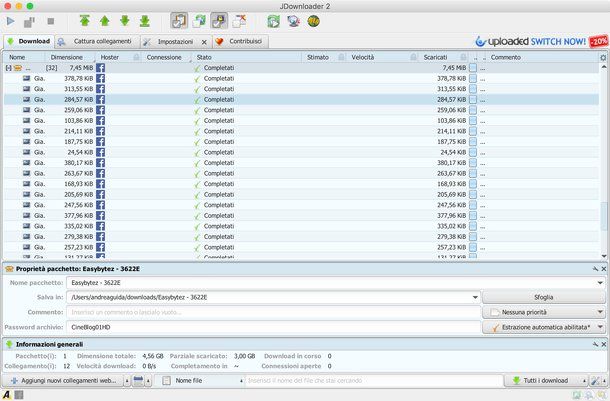This screenshot has width=610, height=401.
Task: Click comment dots in the 259,06 KiB row
Action: pyautogui.click(x=482, y=110)
